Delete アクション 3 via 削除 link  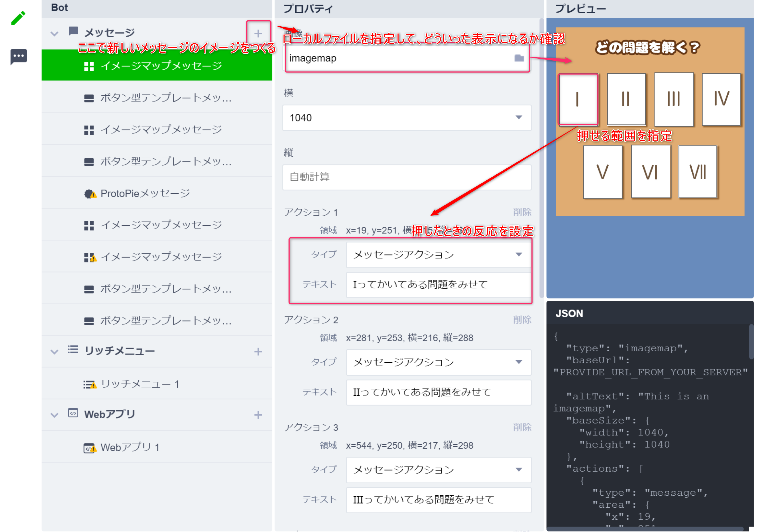click(x=522, y=427)
